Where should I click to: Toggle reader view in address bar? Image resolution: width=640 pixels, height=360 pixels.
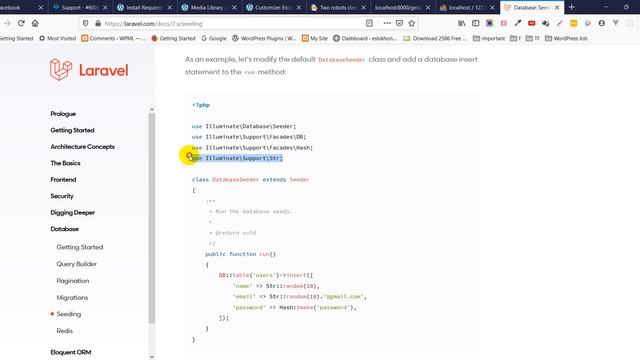click(x=369, y=23)
